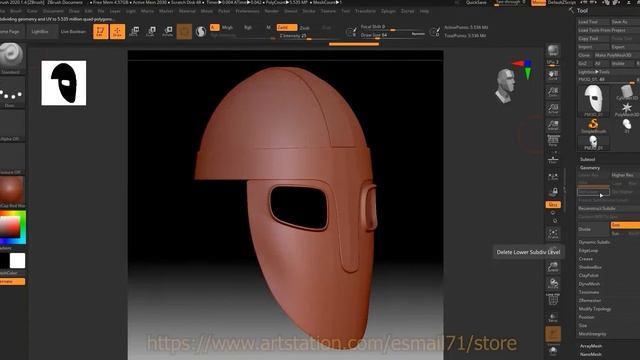Image resolution: width=640 pixels, height=360 pixels.
Task: Open the Brush menu
Action: click(16, 11)
